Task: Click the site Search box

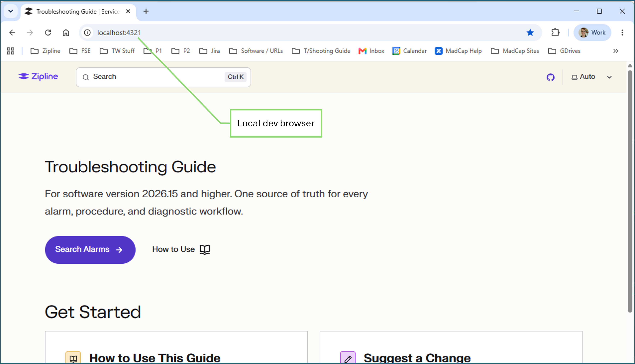Action: coord(163,77)
